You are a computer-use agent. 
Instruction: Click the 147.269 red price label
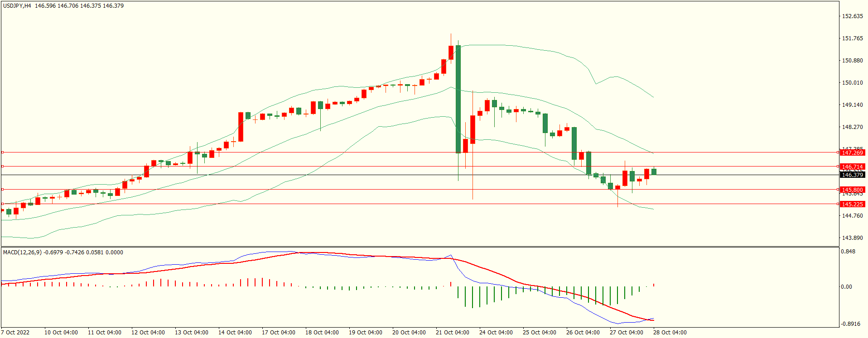[852, 153]
